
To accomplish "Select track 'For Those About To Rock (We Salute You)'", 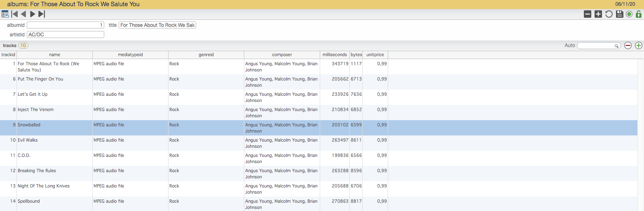I will 319,67.
